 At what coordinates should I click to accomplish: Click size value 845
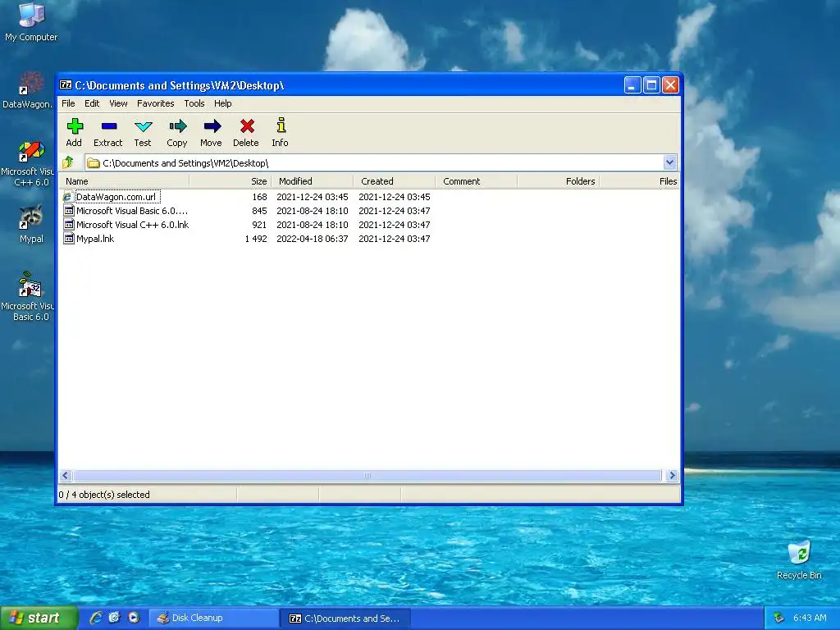point(259,211)
